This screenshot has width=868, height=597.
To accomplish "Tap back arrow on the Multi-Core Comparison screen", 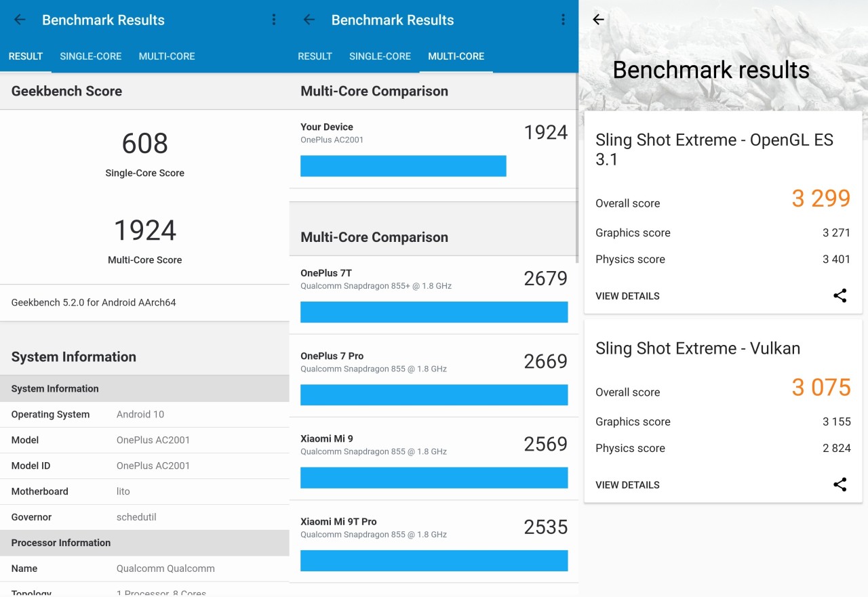I will click(x=309, y=20).
